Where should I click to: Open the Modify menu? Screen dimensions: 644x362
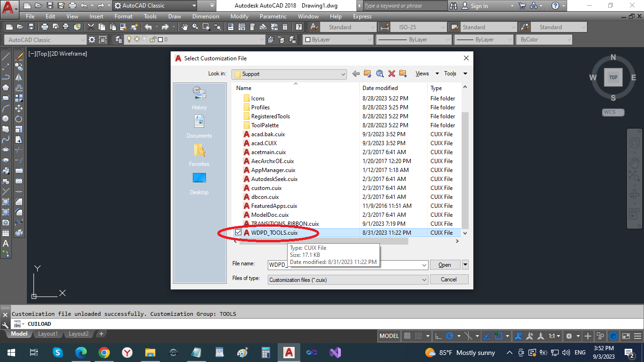[x=239, y=16]
